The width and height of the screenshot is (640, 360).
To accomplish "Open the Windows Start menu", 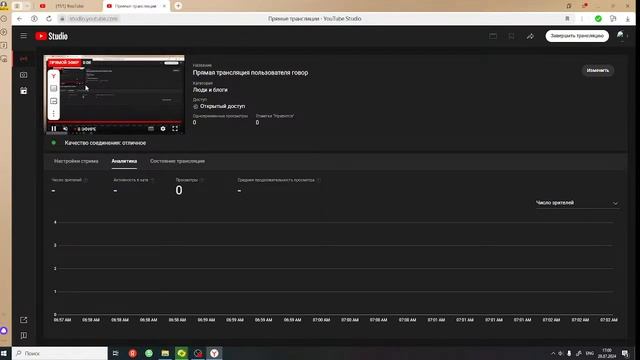I will [x=4, y=353].
